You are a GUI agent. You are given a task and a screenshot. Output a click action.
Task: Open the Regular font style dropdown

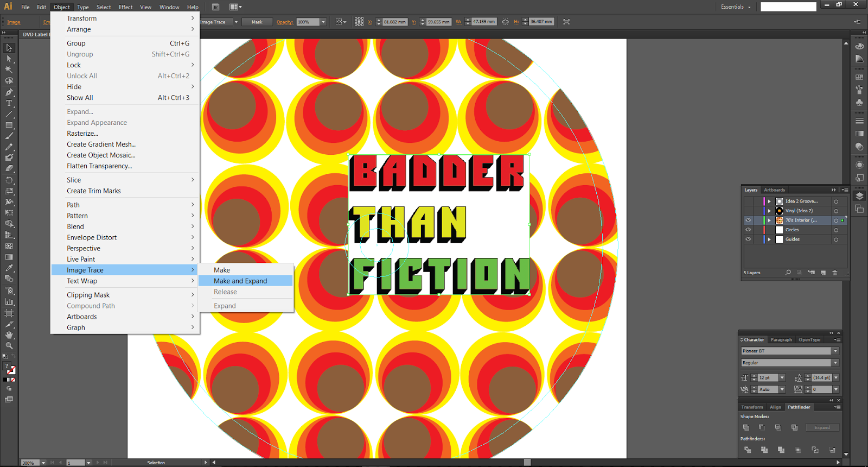click(835, 363)
